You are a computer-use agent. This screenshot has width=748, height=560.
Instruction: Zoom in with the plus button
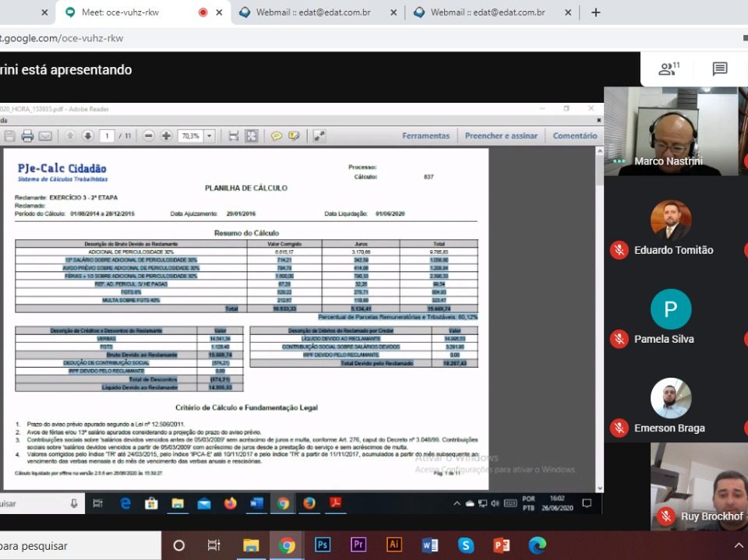[166, 136]
